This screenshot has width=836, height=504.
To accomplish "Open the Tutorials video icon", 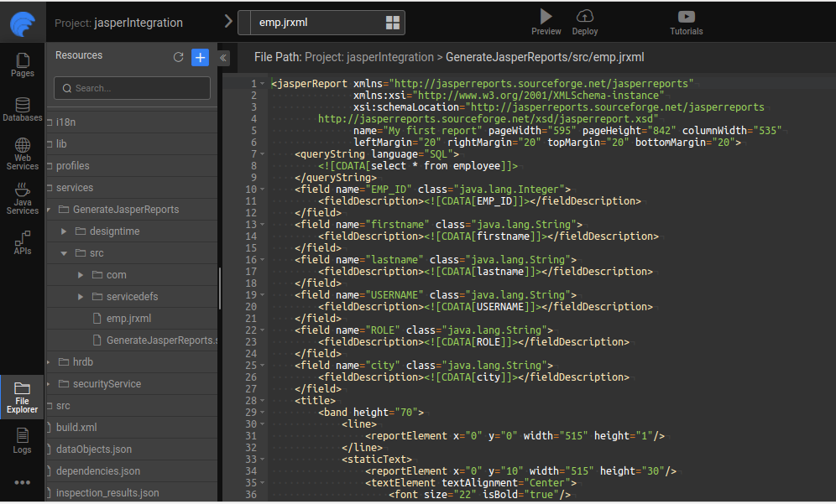I will [686, 17].
